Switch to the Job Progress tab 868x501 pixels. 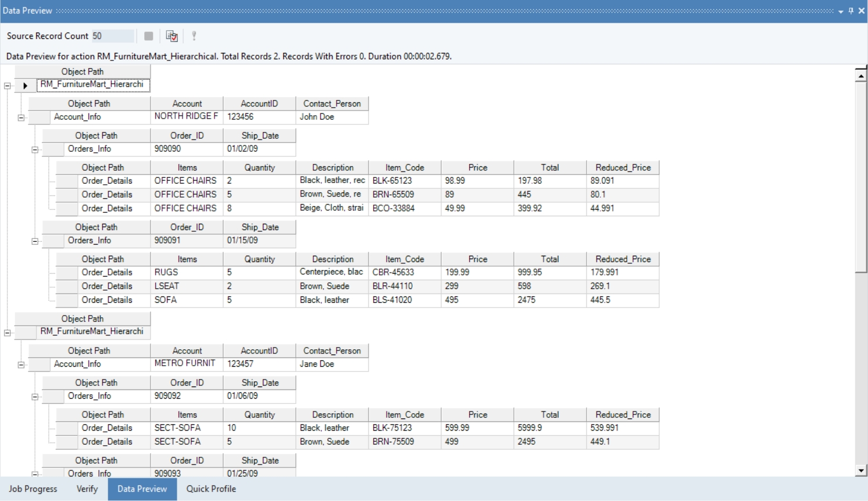coord(33,489)
